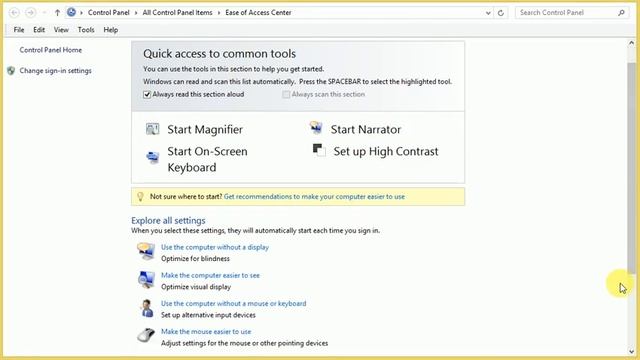
Task: Click the Quick access to common tools heading
Action: [220, 54]
